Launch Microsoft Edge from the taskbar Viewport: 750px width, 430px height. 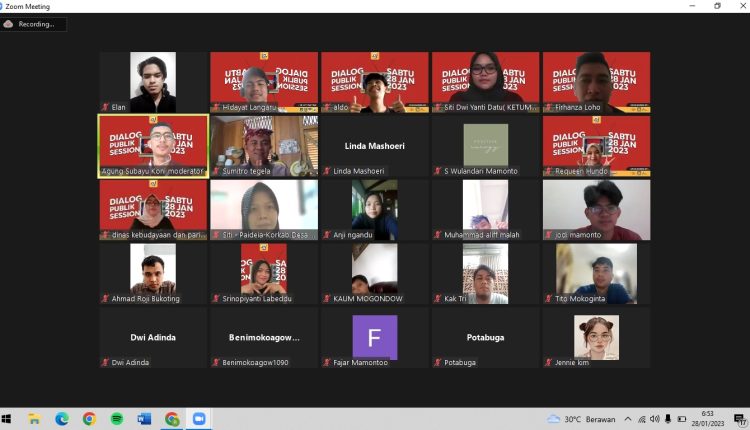pyautogui.click(x=62, y=419)
